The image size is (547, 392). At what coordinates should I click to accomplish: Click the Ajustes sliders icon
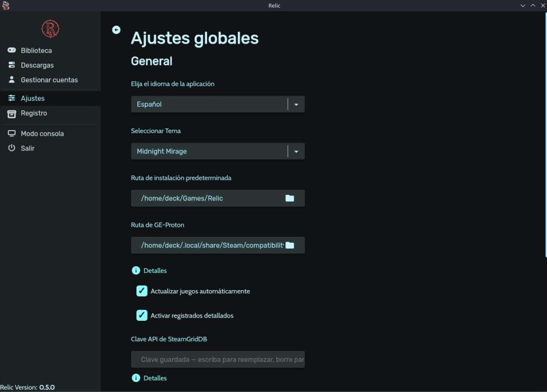[11, 98]
